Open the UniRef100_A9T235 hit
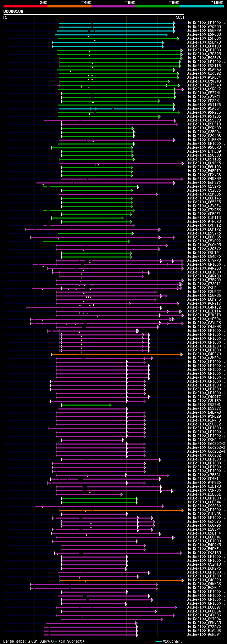This screenshot has width=227, height=644. pyautogui.click(x=204, y=117)
